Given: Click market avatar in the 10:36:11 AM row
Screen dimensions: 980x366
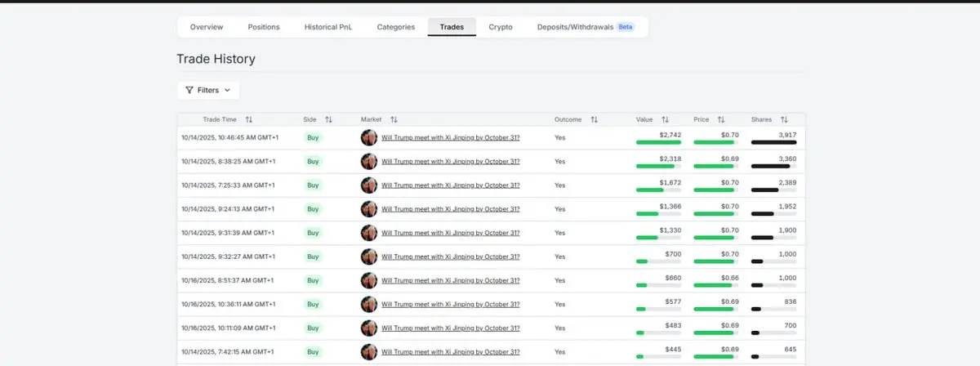Looking at the screenshot, I should pyautogui.click(x=369, y=304).
